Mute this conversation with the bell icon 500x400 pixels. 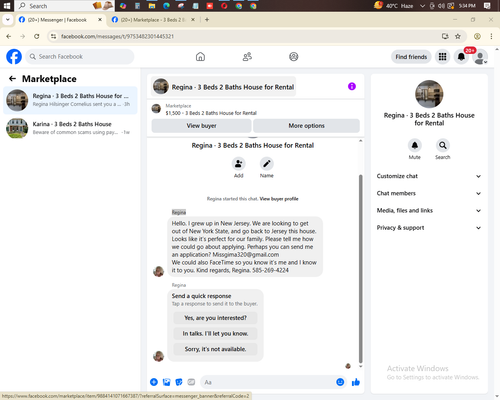tap(415, 145)
